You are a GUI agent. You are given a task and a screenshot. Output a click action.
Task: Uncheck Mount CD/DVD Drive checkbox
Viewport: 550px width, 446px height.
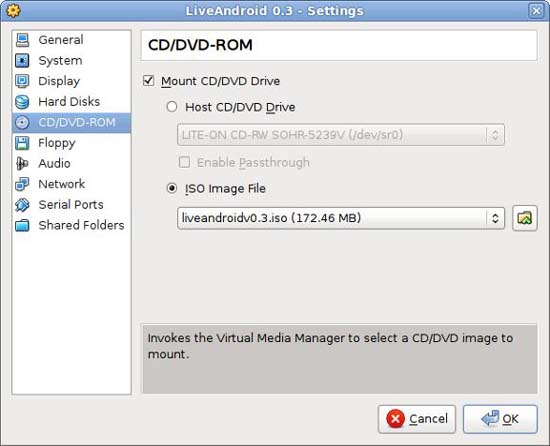pyautogui.click(x=148, y=81)
